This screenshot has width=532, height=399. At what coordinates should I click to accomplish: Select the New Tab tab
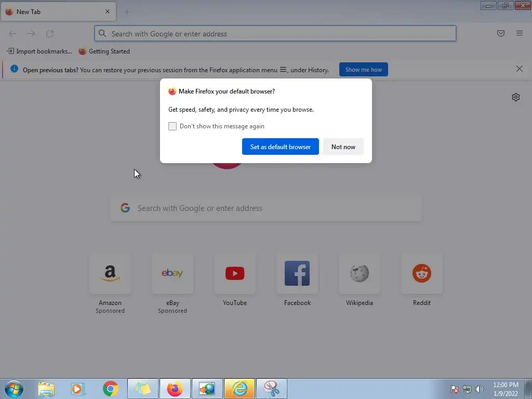click(x=58, y=11)
